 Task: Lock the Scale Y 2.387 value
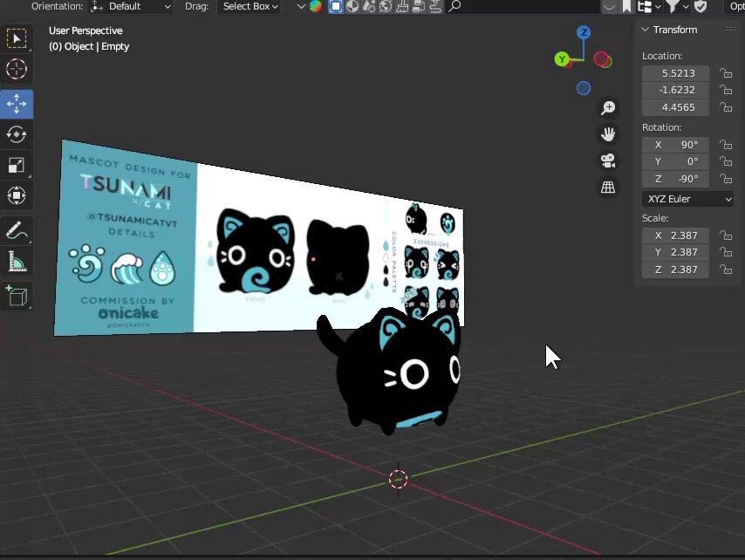point(726,252)
